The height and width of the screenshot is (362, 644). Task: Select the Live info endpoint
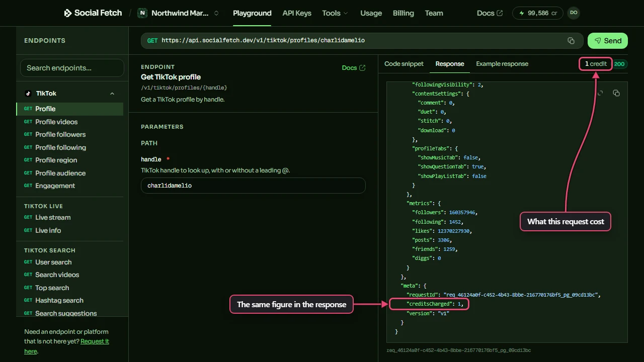pos(69,230)
